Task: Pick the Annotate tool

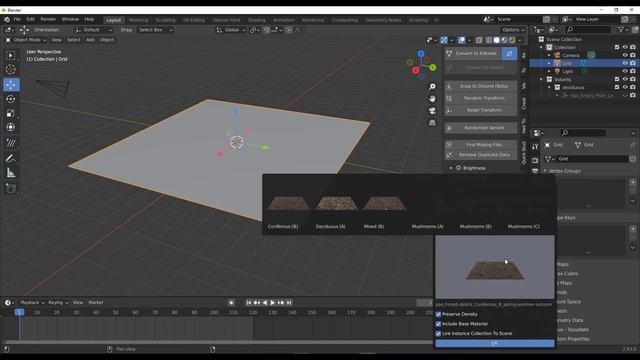Action: [x=11, y=158]
